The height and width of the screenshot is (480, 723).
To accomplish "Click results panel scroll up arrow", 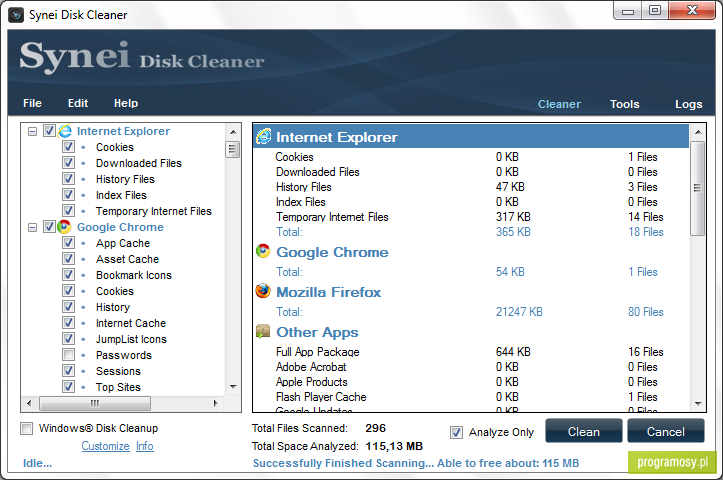I will click(698, 132).
